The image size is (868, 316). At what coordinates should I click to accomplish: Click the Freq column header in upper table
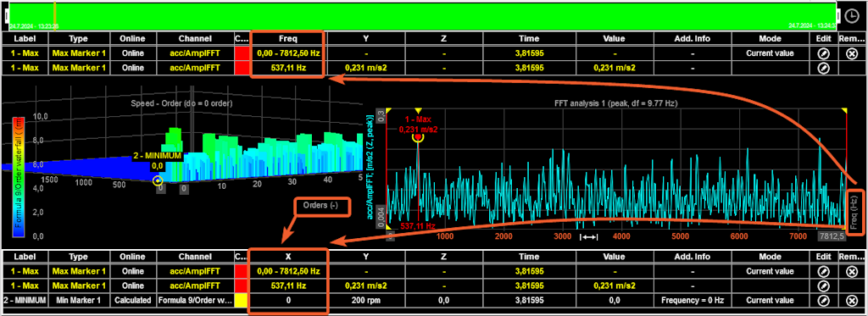[288, 39]
